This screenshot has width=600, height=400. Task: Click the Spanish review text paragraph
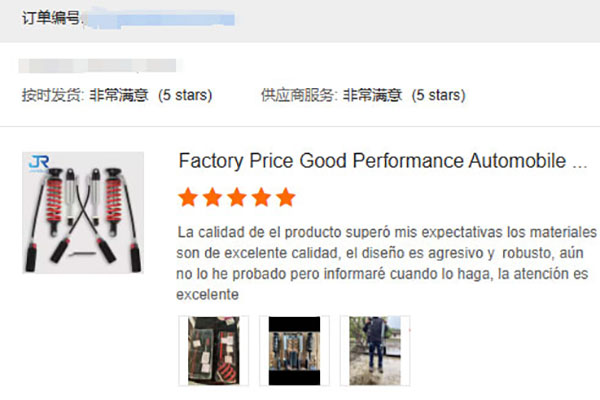[386, 263]
